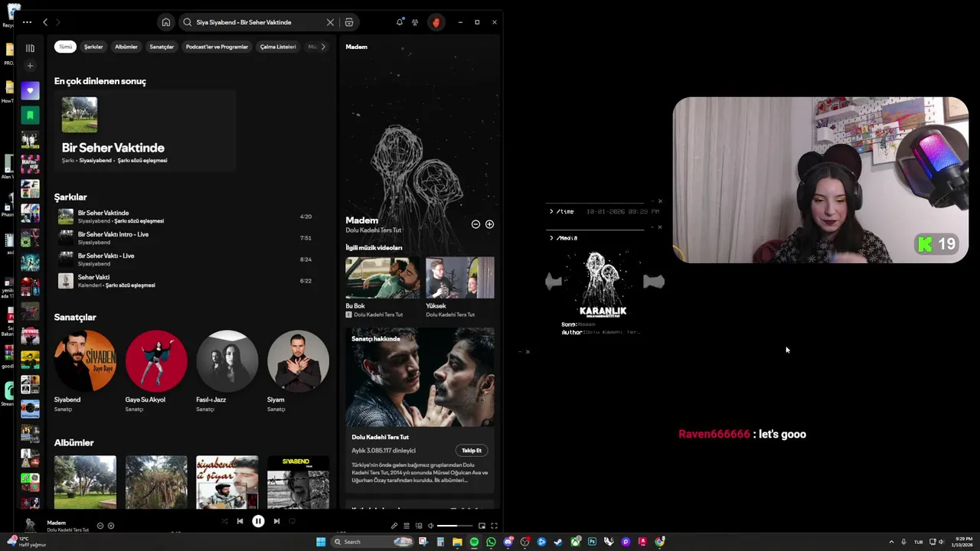This screenshot has height=551, width=980.
Task: Select the Albümler filter chip
Action: click(x=126, y=47)
